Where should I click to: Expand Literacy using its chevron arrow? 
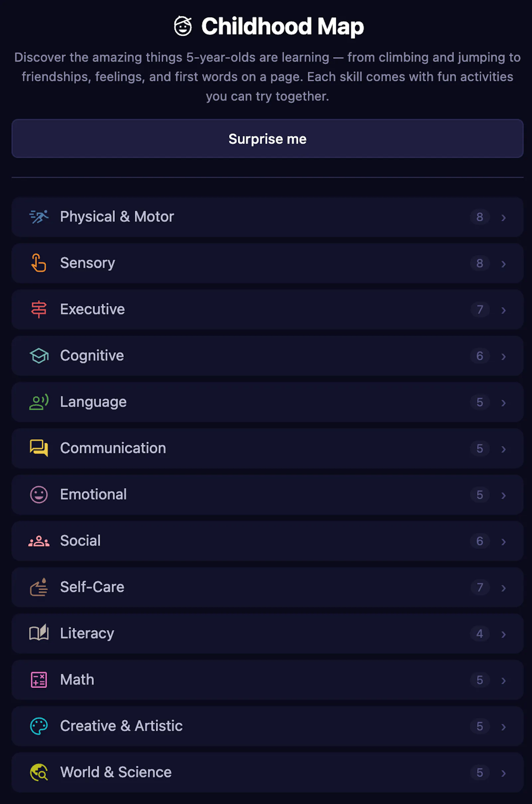click(503, 634)
